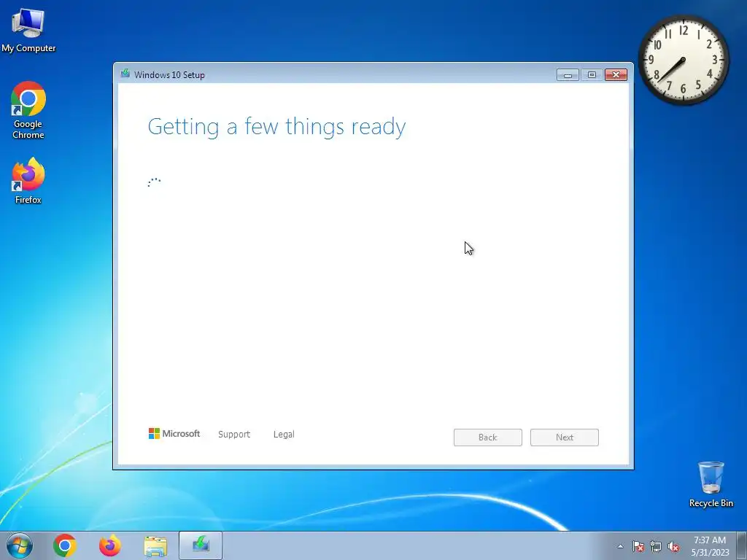Viewport: 747px width, 560px height.
Task: Click the muted volume tray icon
Action: click(x=673, y=546)
